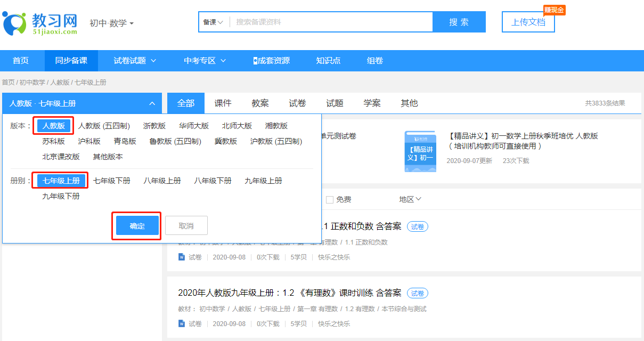Select 人教版 (五四制) version
This screenshot has width=644, height=341.
tap(104, 126)
